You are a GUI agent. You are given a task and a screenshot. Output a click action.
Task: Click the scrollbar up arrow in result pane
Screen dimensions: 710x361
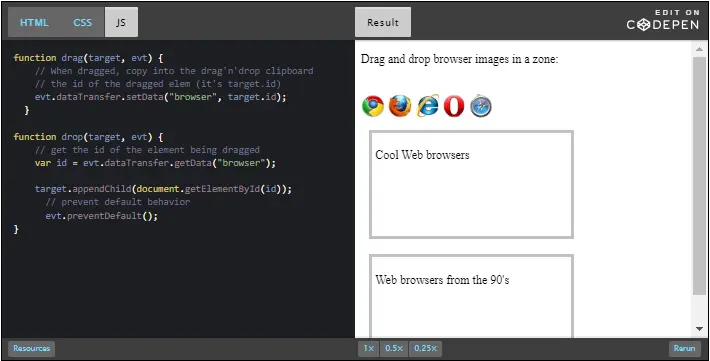(x=699, y=49)
